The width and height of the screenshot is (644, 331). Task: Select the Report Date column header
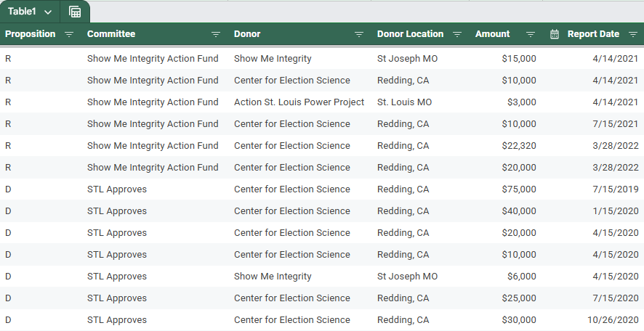[593, 34]
